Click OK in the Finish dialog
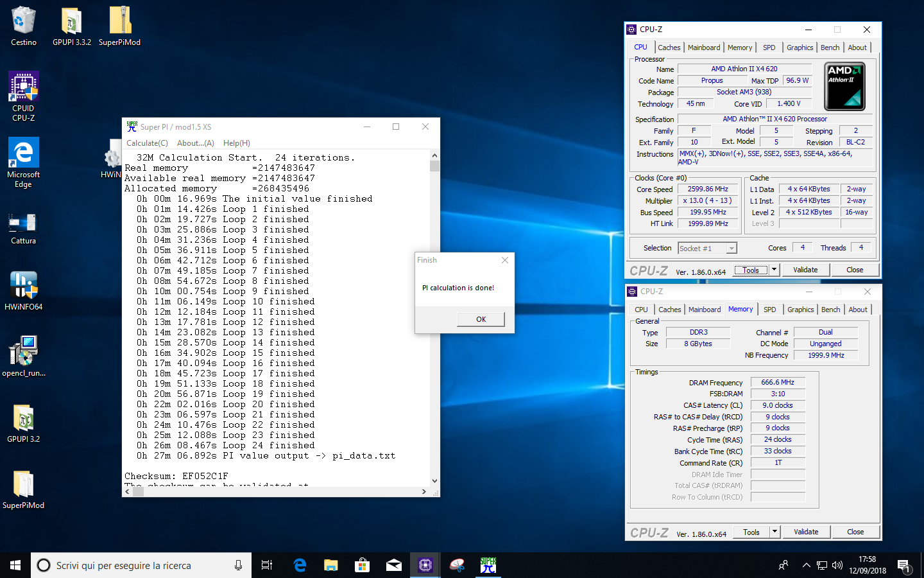 (481, 319)
